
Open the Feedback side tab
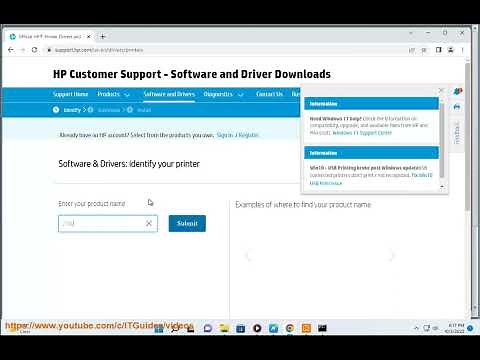click(x=457, y=133)
